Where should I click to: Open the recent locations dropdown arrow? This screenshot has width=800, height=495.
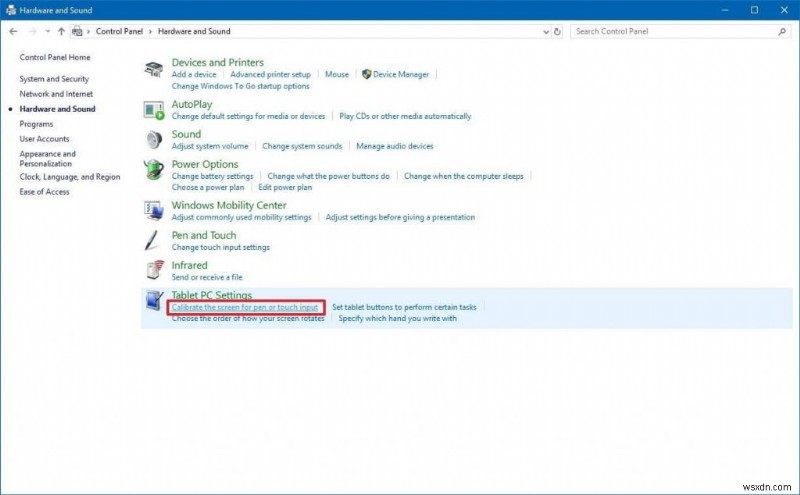(47, 31)
